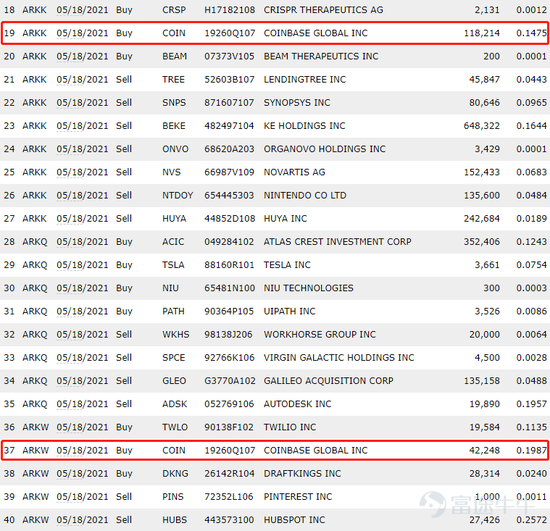Click the HUBS ticker

pyautogui.click(x=175, y=519)
